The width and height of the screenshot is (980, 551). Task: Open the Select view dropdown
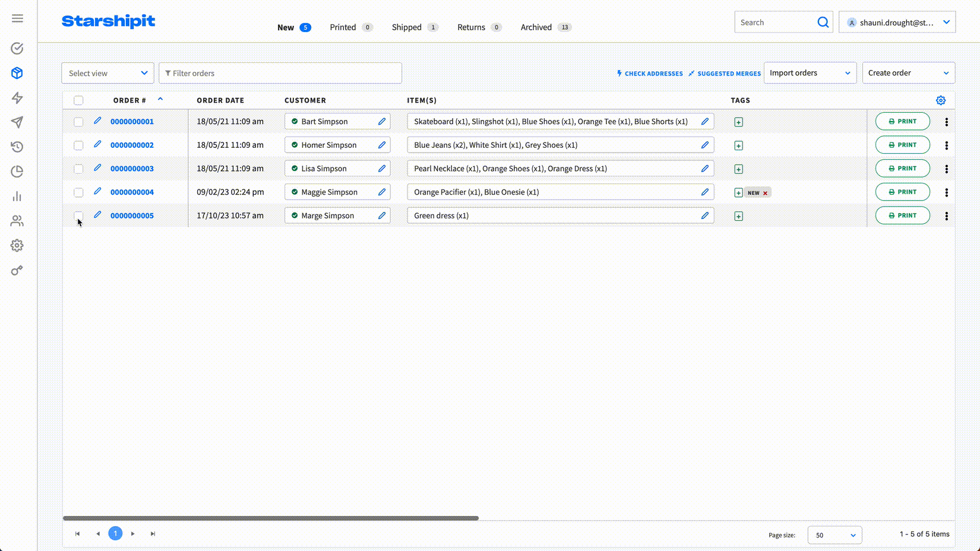click(108, 73)
